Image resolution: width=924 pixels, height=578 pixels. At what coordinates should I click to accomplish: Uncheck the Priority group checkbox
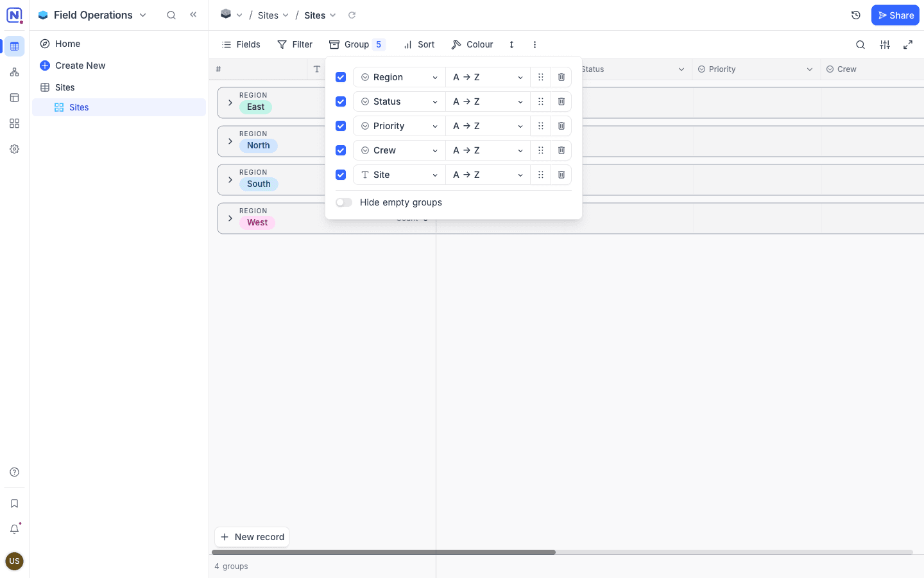coord(341,126)
